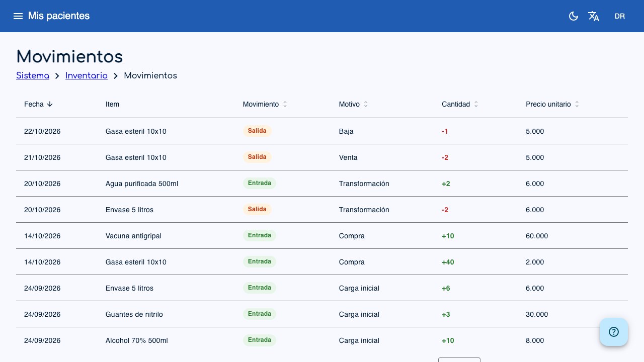Click quantity +6 cell
This screenshot has width=644, height=362.
click(x=446, y=288)
